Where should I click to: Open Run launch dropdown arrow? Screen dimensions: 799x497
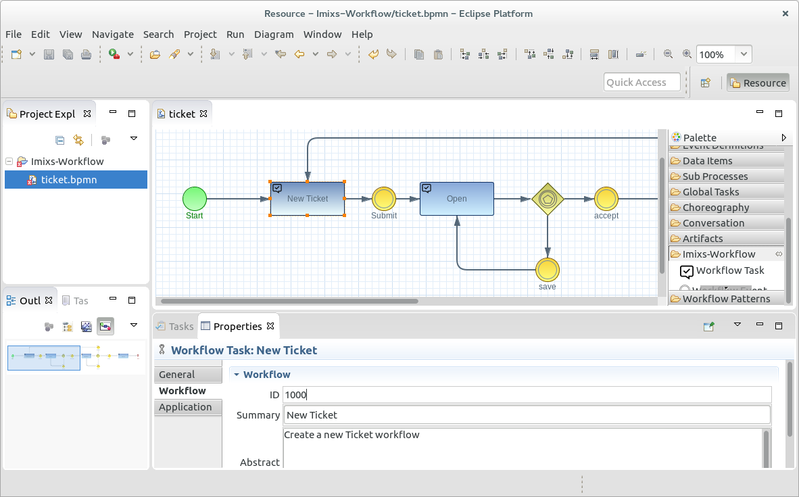point(130,54)
